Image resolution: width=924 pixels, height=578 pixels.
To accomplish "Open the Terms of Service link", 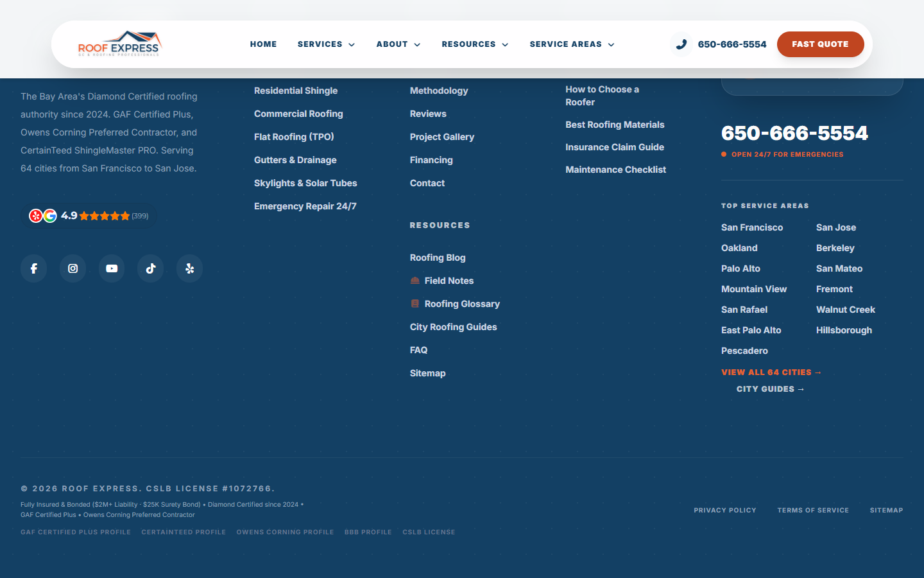I will tap(813, 511).
